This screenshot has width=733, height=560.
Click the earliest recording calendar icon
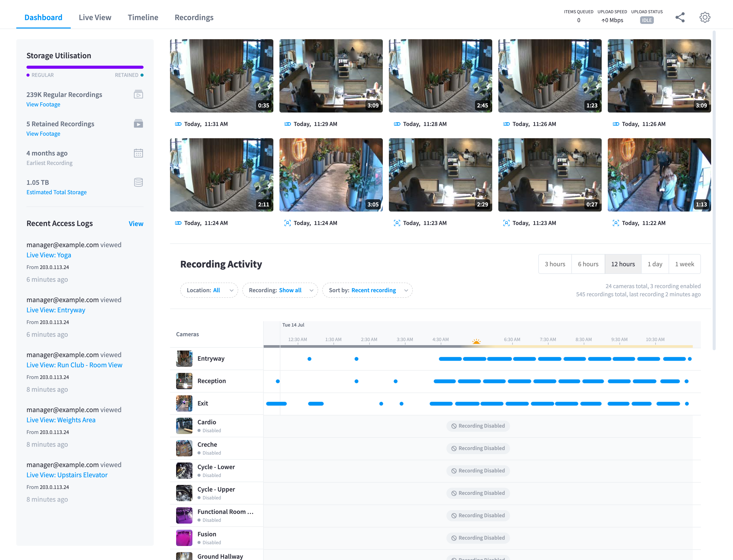(x=138, y=153)
